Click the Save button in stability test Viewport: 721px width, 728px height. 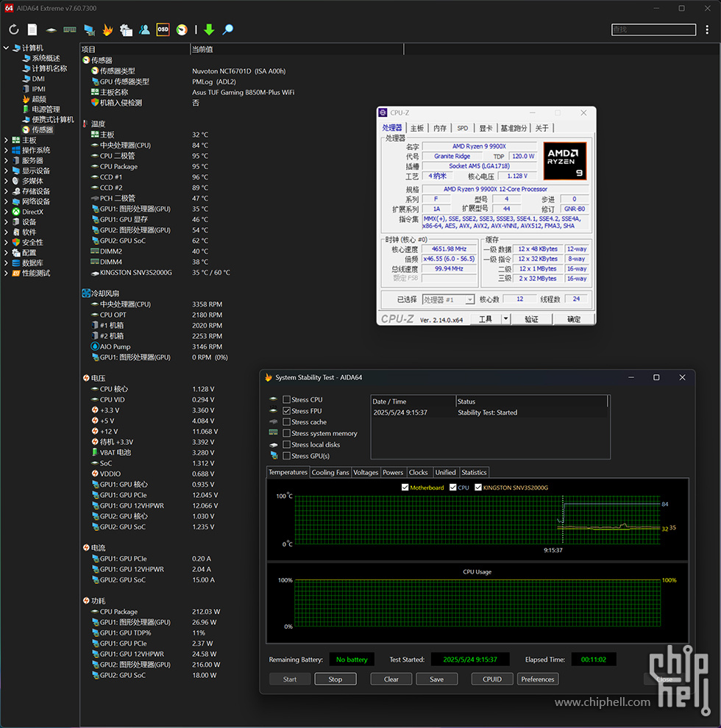pos(437,679)
